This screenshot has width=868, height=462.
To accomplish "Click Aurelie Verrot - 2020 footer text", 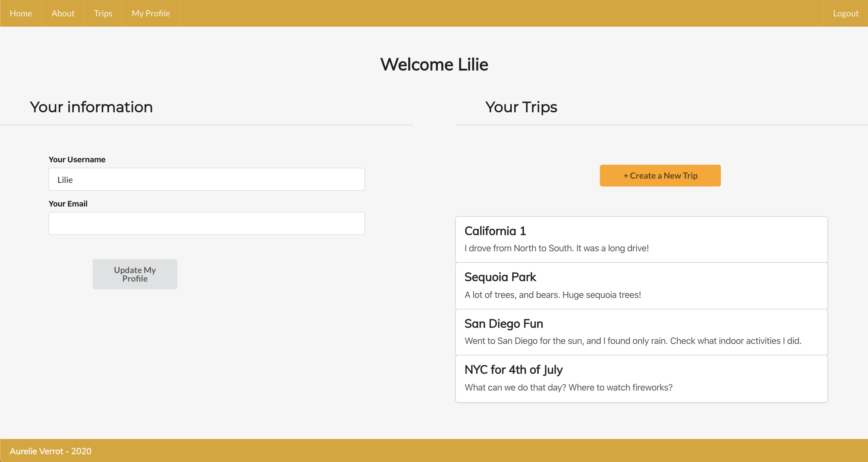I will 51,451.
